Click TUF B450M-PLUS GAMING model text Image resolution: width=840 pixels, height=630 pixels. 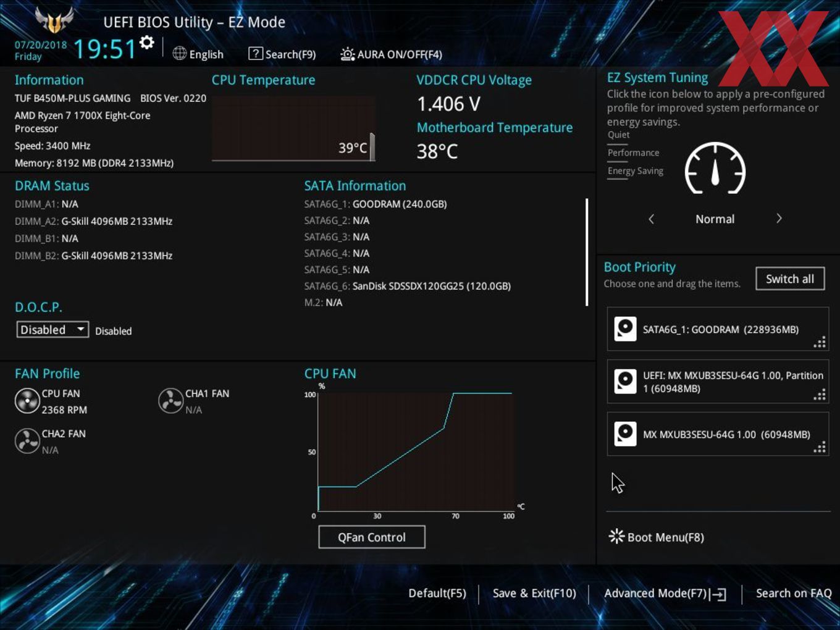pyautogui.click(x=72, y=98)
